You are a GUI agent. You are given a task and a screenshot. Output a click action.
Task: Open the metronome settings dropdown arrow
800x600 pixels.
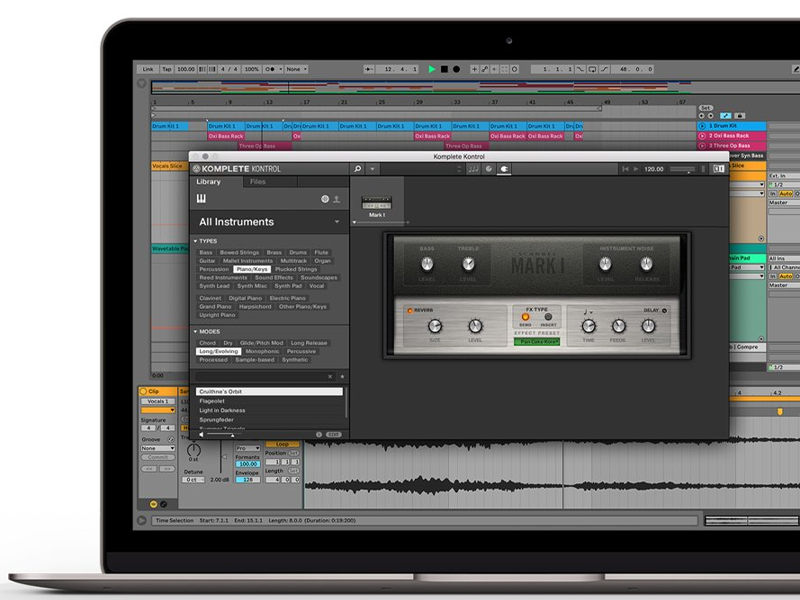tap(280, 69)
